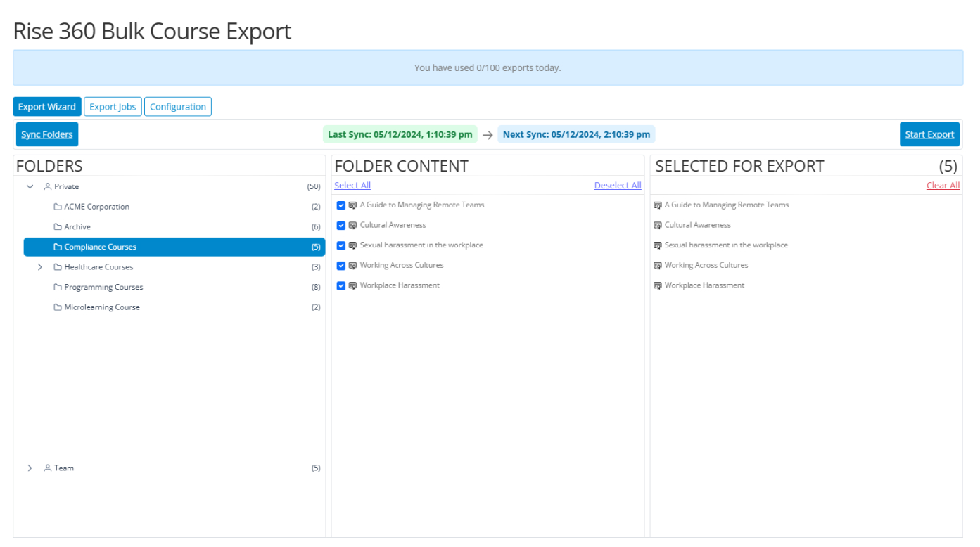Uncheck the Working Across Cultures checkbox
Screen dimensions: 980x547
[341, 265]
